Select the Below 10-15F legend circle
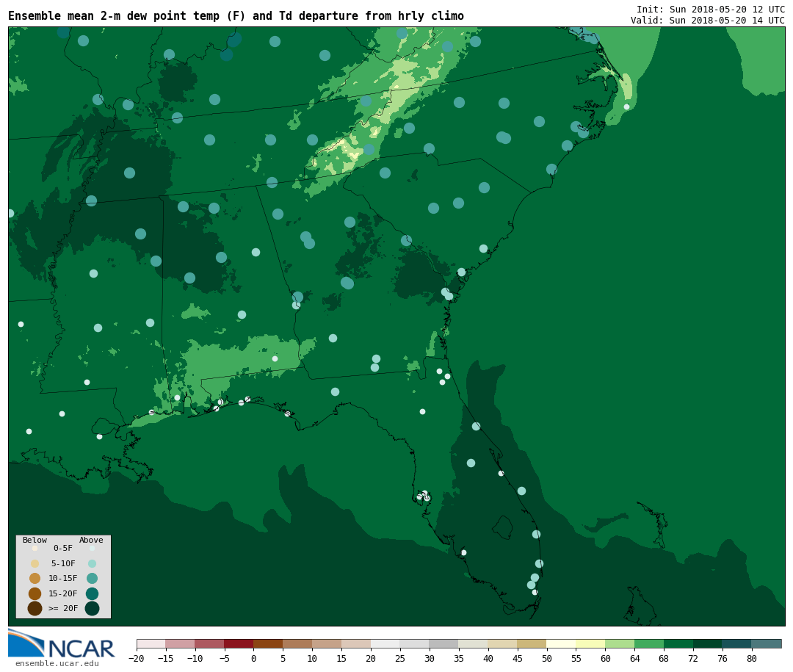The width and height of the screenshot is (793, 672). [35, 579]
